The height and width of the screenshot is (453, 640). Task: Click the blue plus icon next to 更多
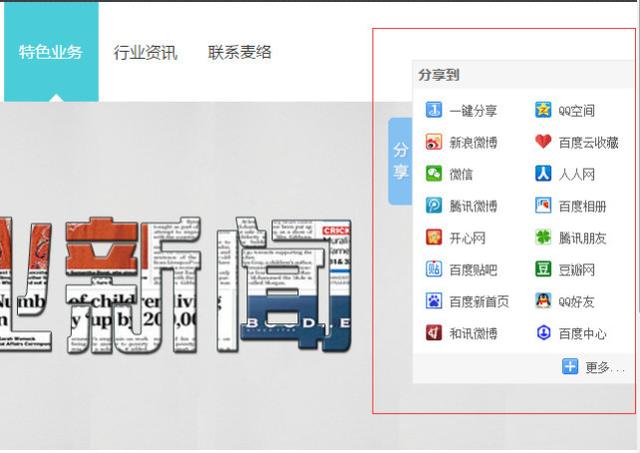pyautogui.click(x=570, y=366)
